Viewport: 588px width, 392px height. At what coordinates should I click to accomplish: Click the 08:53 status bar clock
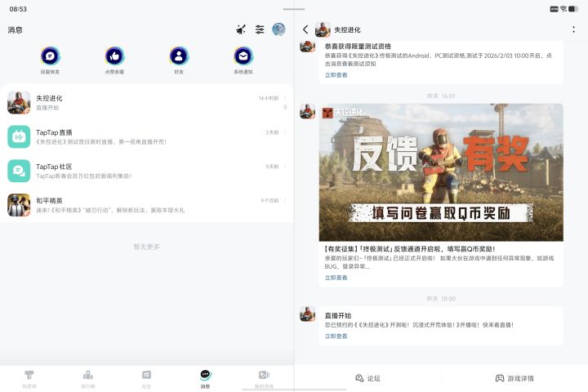pyautogui.click(x=18, y=9)
